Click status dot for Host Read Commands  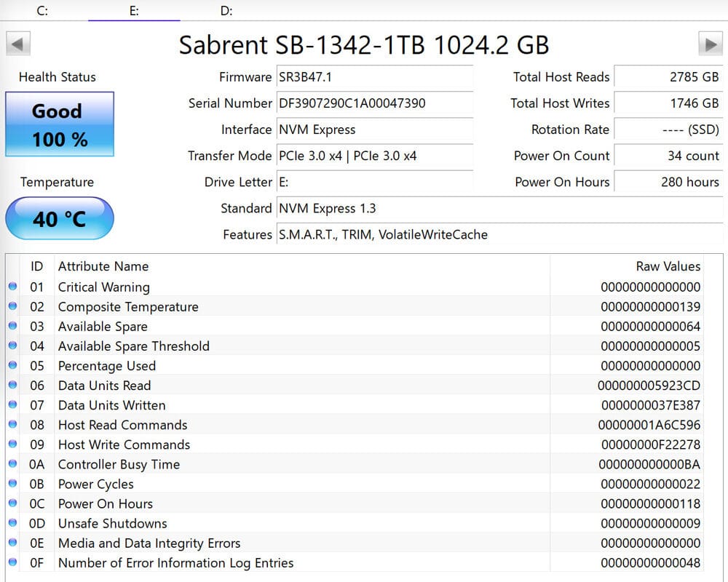(x=12, y=424)
